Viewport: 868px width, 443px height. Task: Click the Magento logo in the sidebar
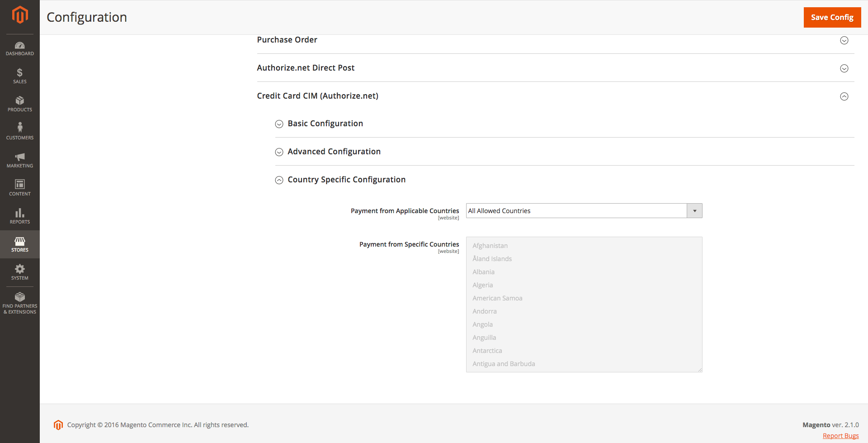20,15
